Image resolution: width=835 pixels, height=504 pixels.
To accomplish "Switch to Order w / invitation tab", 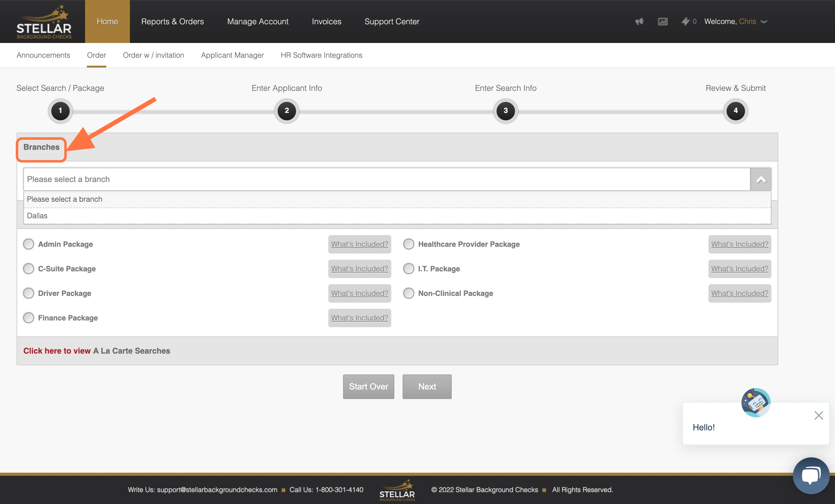I will click(154, 55).
